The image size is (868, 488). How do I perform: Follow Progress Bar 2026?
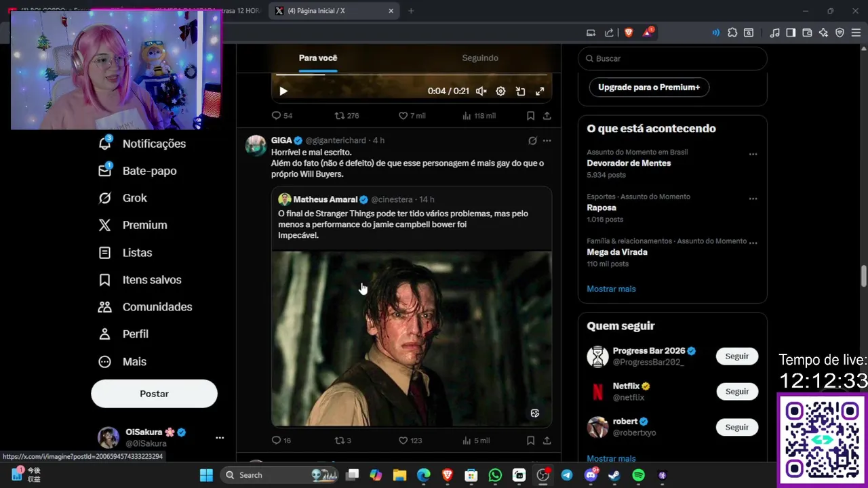pos(737,356)
